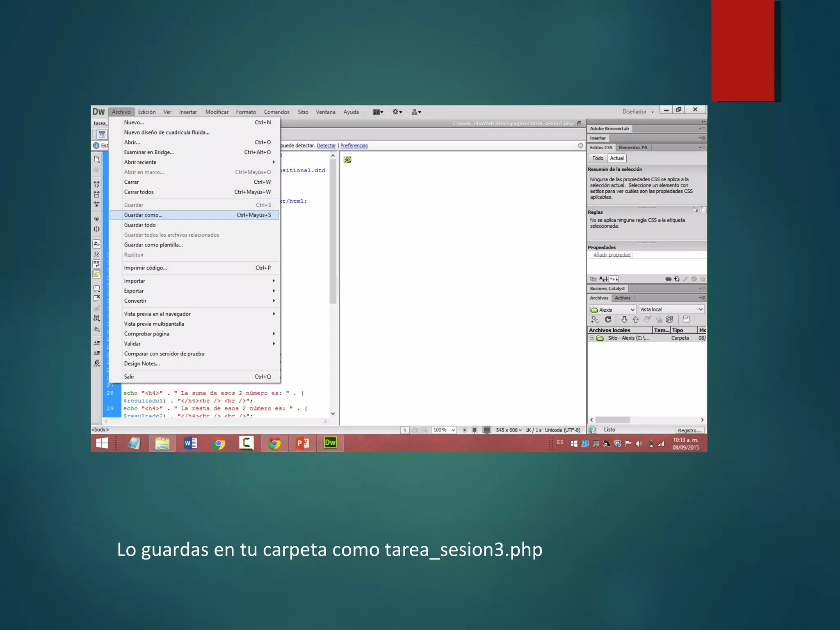This screenshot has height=630, width=840.
Task: Open the Sitio menu
Action: click(x=303, y=112)
